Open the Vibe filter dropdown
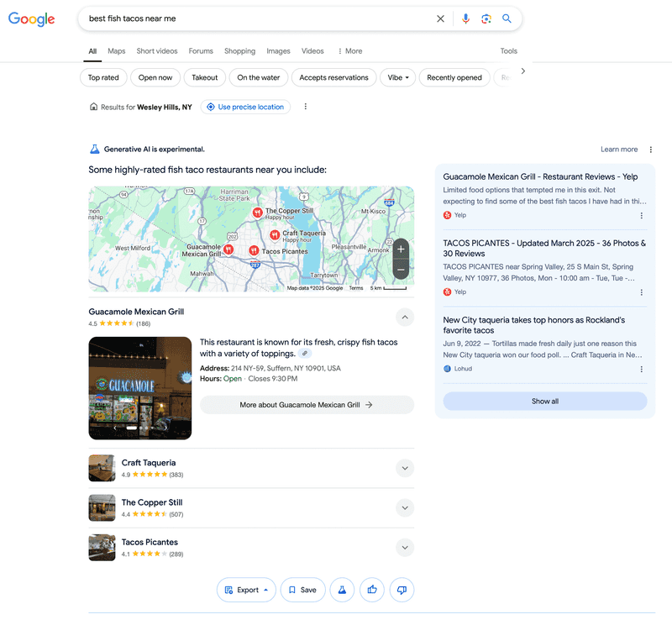672x625 pixels. [397, 77]
